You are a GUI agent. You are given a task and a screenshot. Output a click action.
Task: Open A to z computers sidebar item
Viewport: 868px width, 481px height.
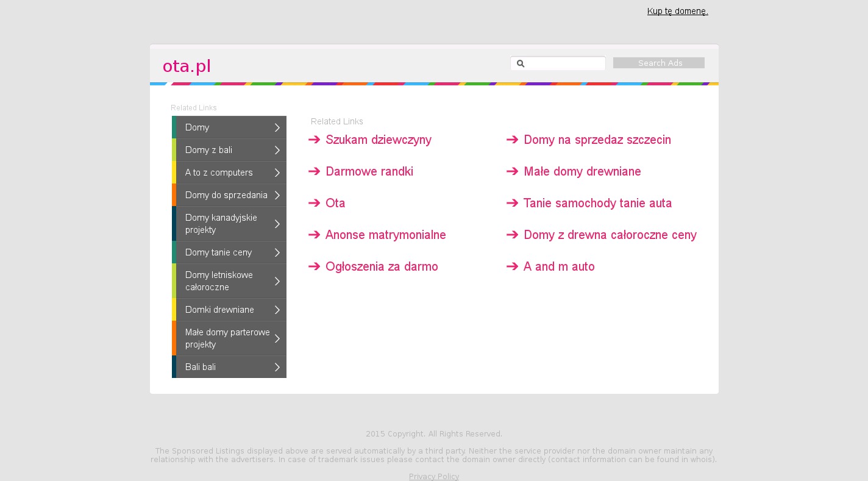coord(219,173)
